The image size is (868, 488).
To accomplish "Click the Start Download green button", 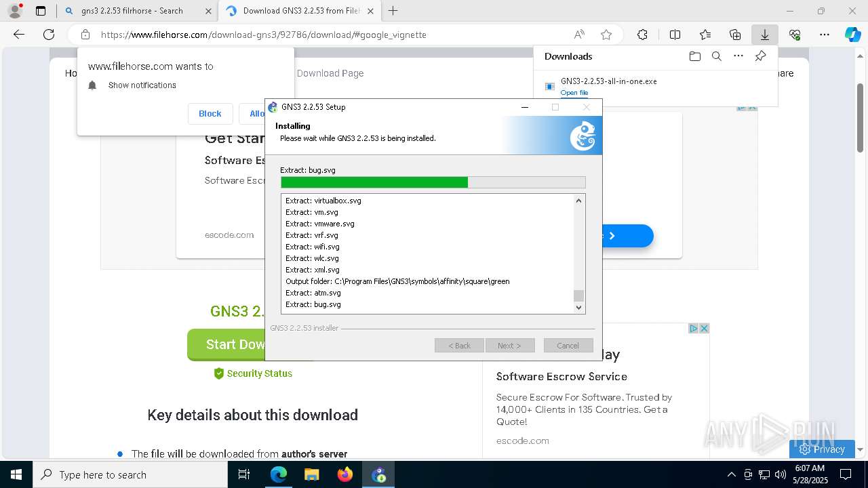I will pos(226,345).
